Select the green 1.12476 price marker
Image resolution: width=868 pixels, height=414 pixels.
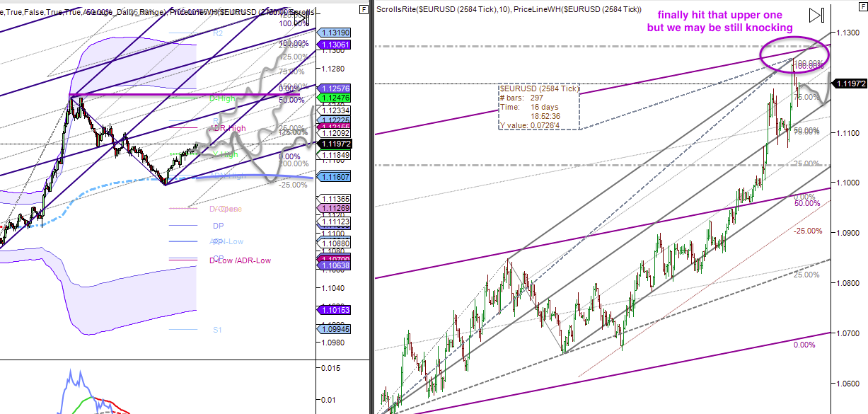click(335, 97)
